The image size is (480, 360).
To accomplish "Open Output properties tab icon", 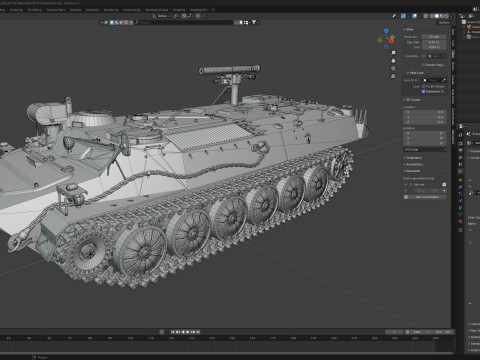I will 461,150.
